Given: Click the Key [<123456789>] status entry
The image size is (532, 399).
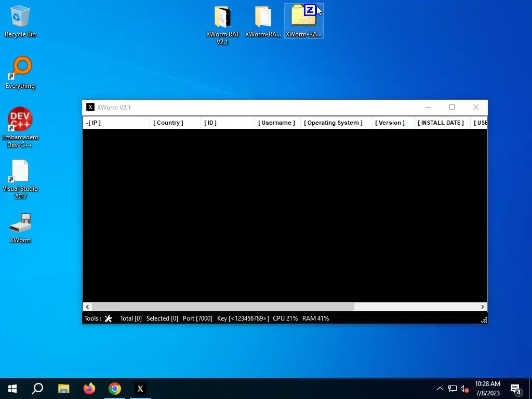Looking at the screenshot, I should (243, 318).
